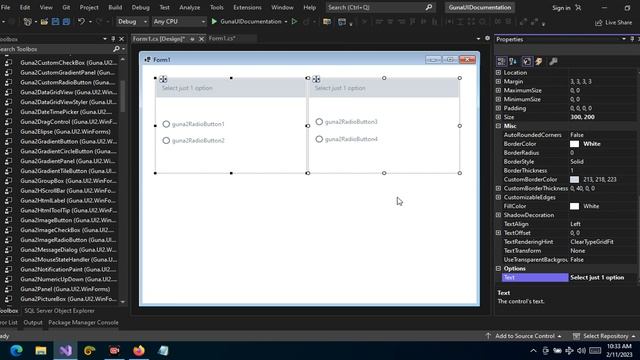Switch Properties to Alphabetical sort

513,61
